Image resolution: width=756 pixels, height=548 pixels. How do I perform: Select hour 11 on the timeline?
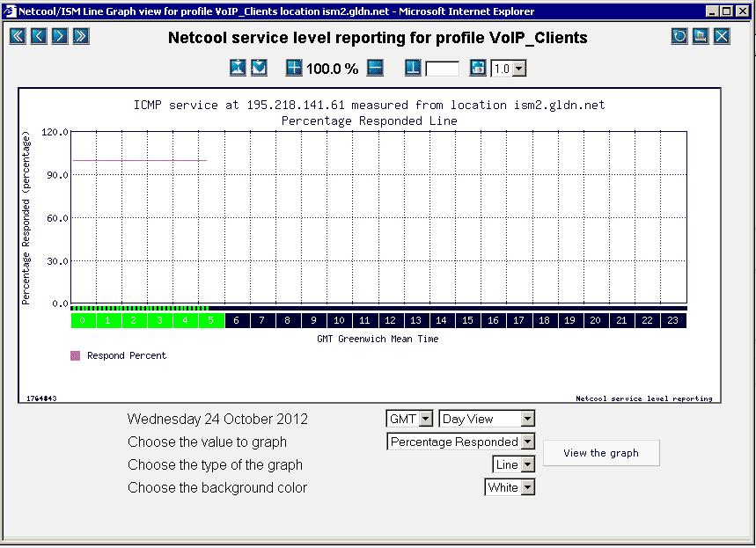tap(364, 320)
